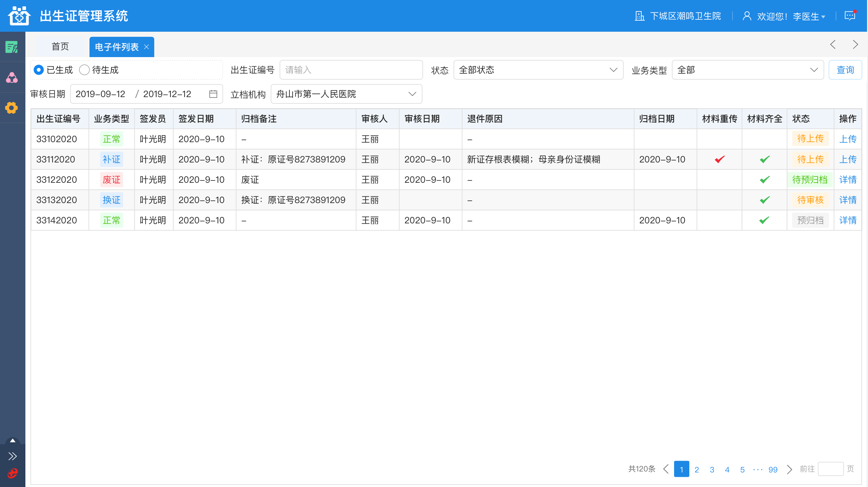The width and height of the screenshot is (868, 487).
Task: Click green 材料齐全 checkmark in row 33112020
Action: pyautogui.click(x=765, y=159)
